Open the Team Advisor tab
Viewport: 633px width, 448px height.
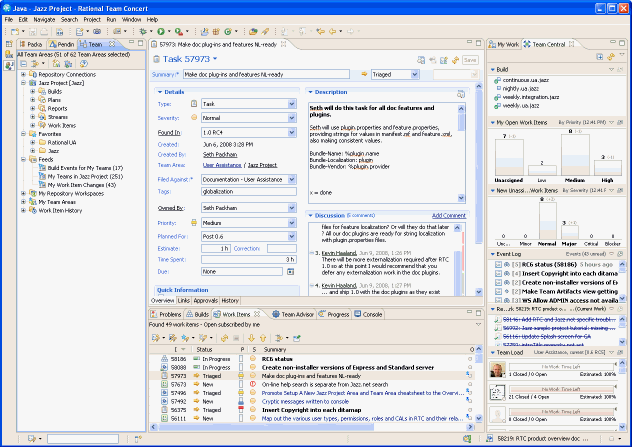pos(293,314)
